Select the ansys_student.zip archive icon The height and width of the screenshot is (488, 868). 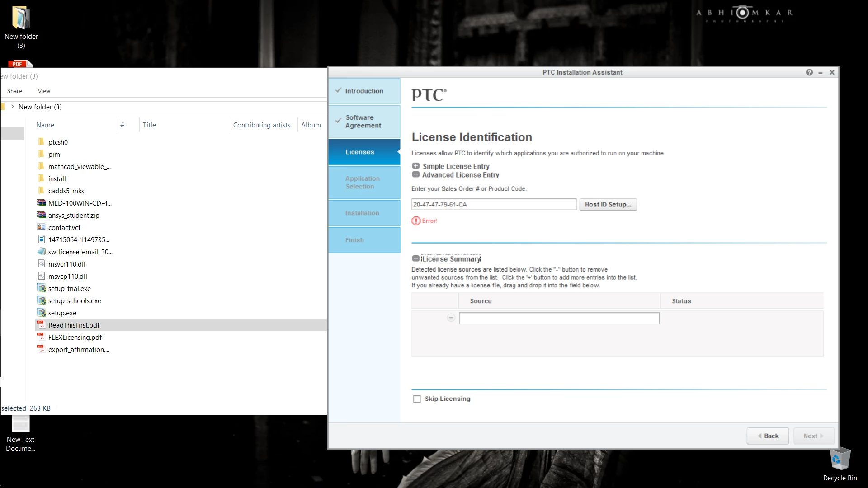[x=42, y=215]
